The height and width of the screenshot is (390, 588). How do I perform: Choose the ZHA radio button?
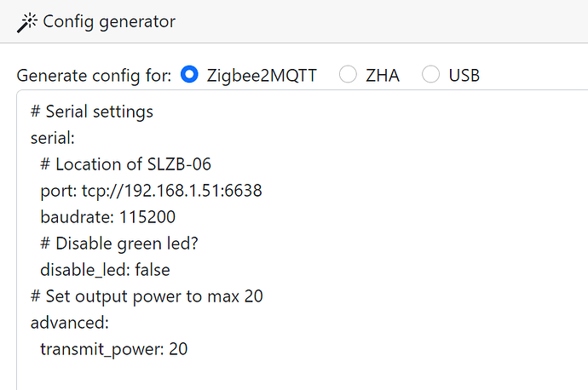click(348, 75)
